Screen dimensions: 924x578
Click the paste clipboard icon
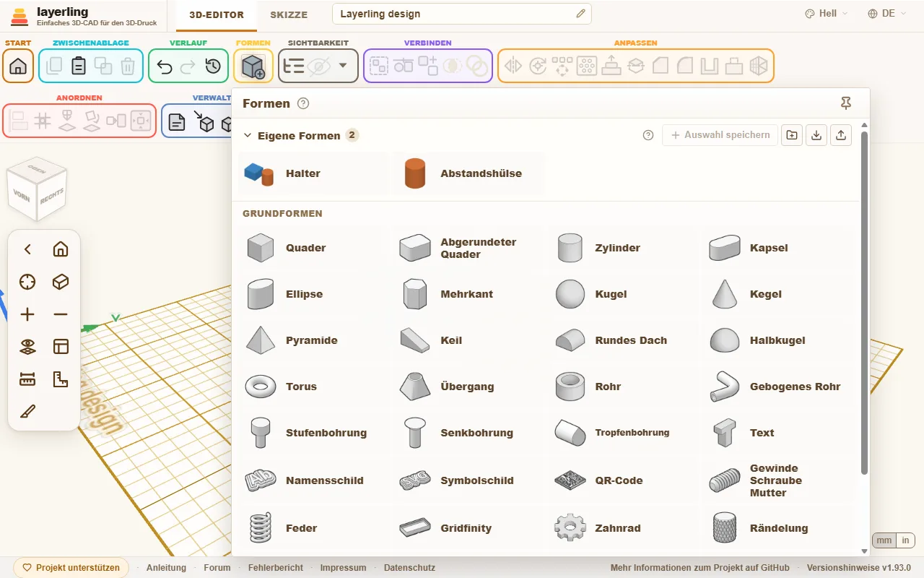point(79,66)
